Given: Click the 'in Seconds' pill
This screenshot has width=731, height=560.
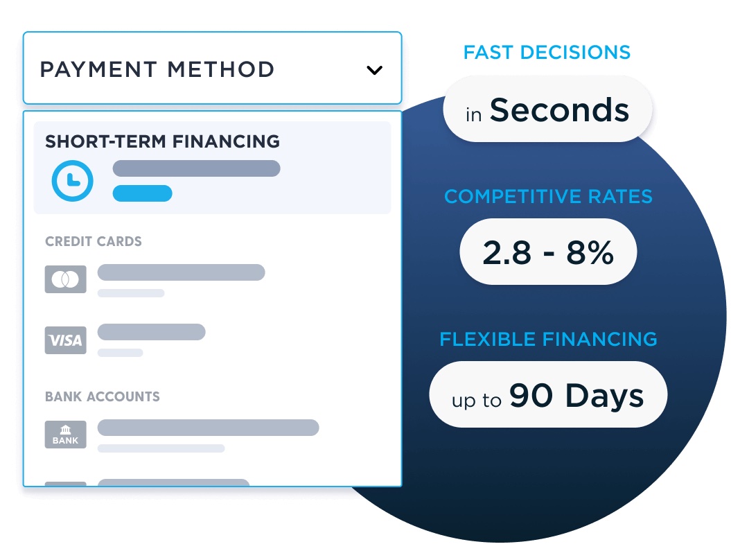Looking at the screenshot, I should [x=547, y=110].
